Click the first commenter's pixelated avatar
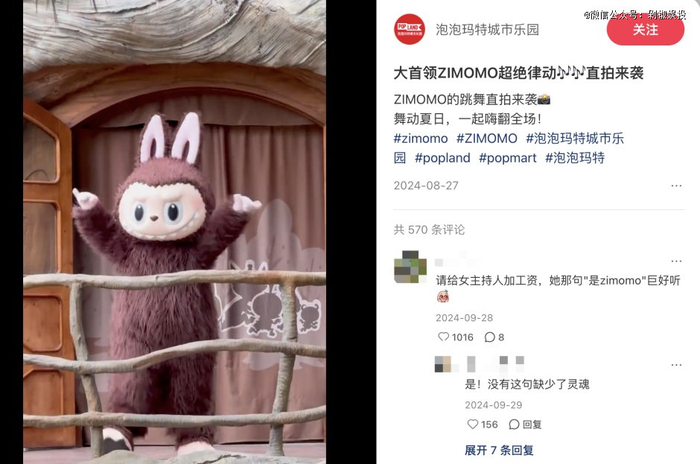The height and width of the screenshot is (464, 700). (x=410, y=267)
